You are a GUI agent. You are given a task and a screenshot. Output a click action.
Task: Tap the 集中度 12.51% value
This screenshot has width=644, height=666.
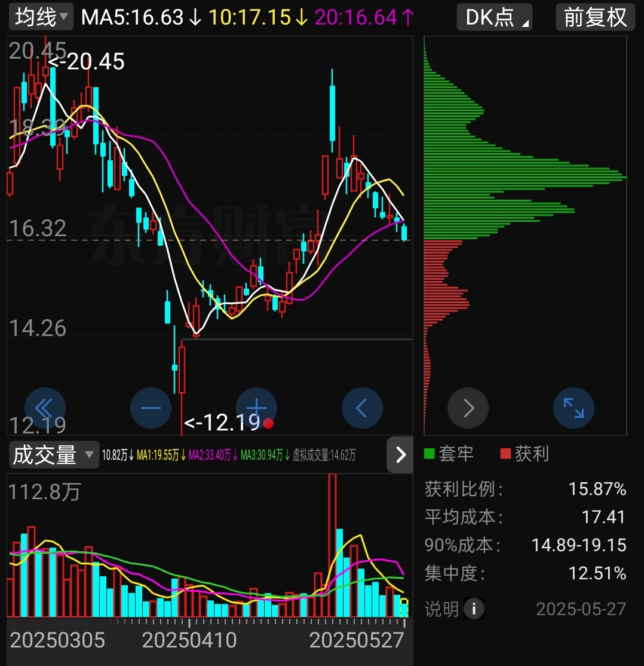coord(597,573)
